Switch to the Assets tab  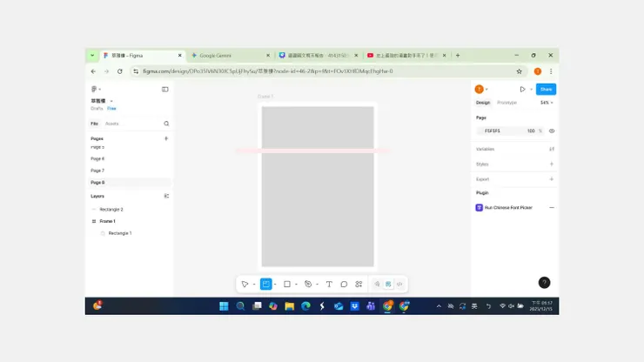click(111, 124)
